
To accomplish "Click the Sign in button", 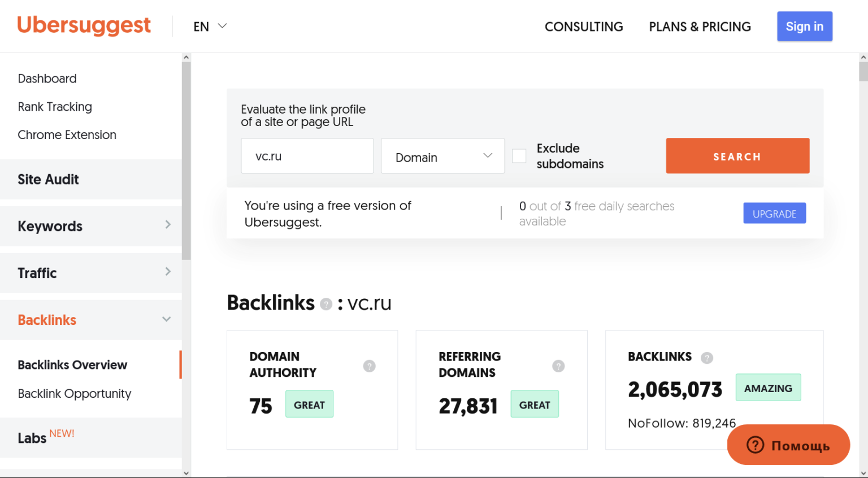I will coord(805,27).
